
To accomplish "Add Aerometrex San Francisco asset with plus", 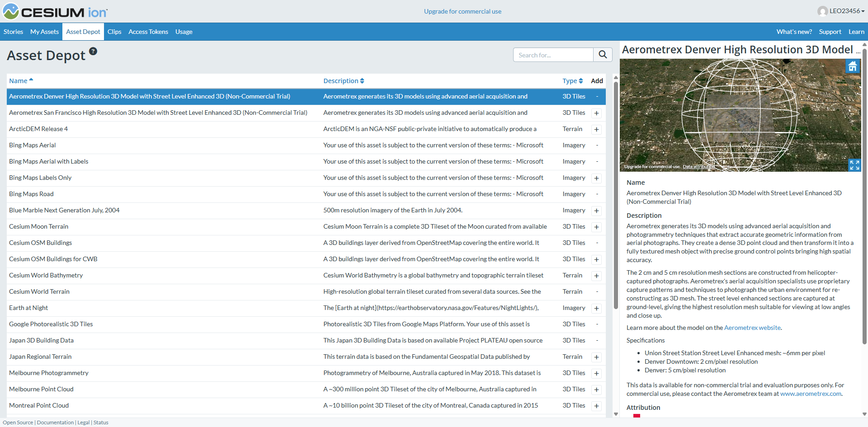I will [x=597, y=113].
